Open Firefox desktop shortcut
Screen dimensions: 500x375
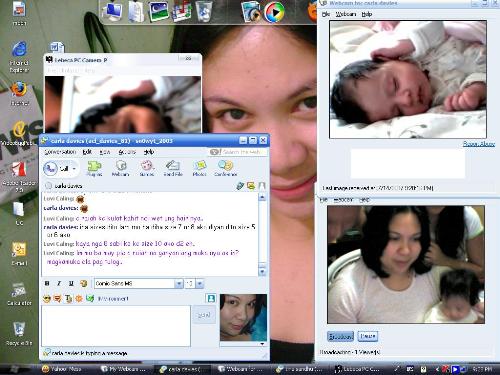pos(19,93)
